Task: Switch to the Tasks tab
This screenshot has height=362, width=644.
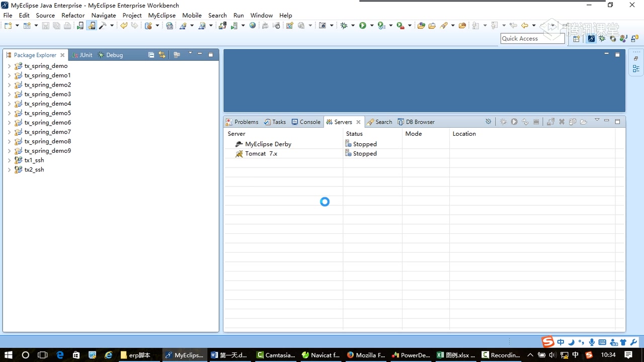Action: coord(275,122)
